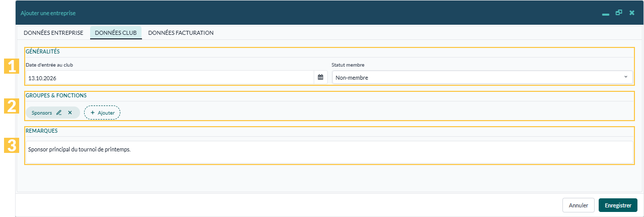
Task: Click the Date d'entrée au club label
Action: tap(50, 65)
